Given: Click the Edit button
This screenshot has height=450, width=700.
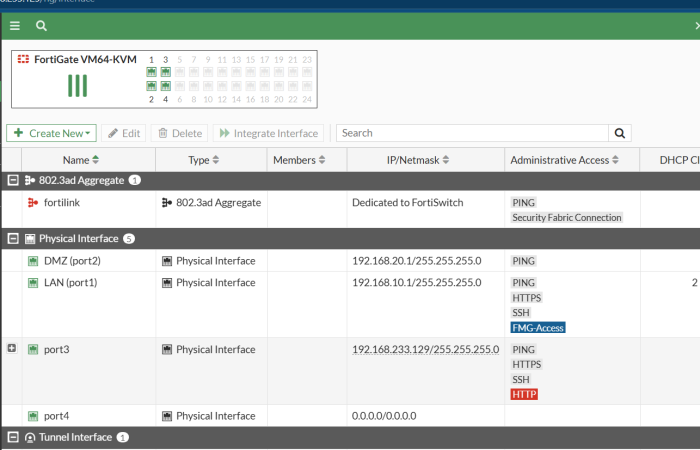Looking at the screenshot, I should click(124, 133).
